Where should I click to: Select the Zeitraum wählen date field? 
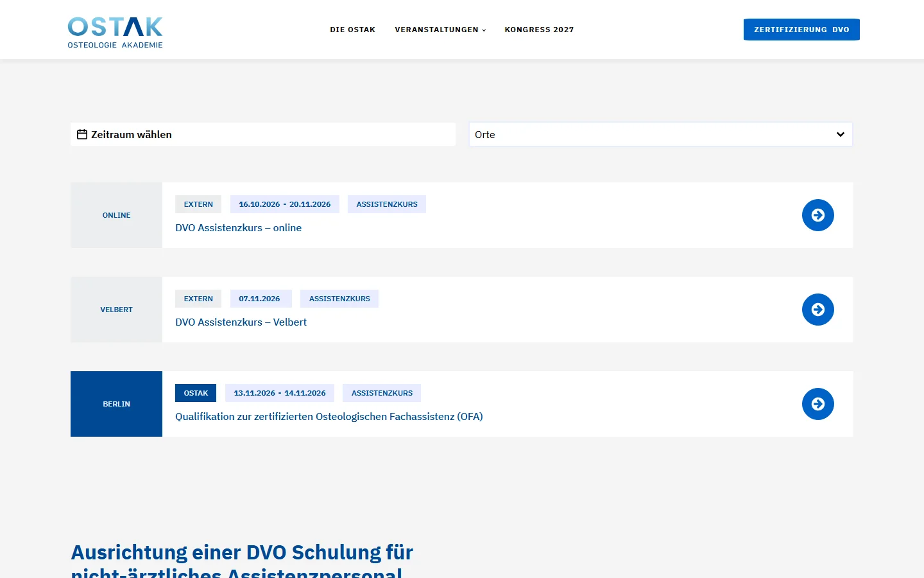coord(263,134)
